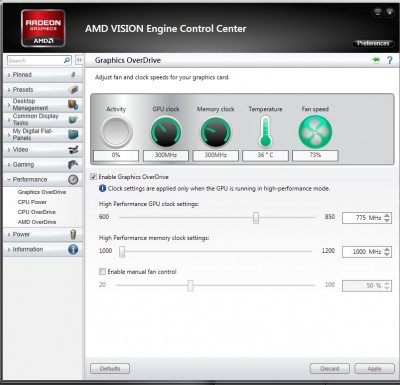This screenshot has height=385, width=400.
Task: Click the blue info icon near clock settings note
Action: click(x=102, y=188)
